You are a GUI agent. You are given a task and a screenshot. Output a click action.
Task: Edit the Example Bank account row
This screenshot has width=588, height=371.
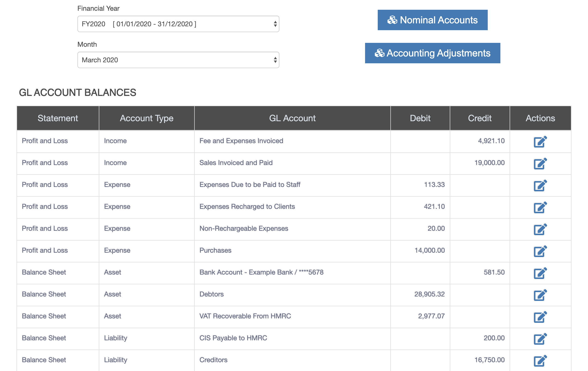pyautogui.click(x=540, y=273)
